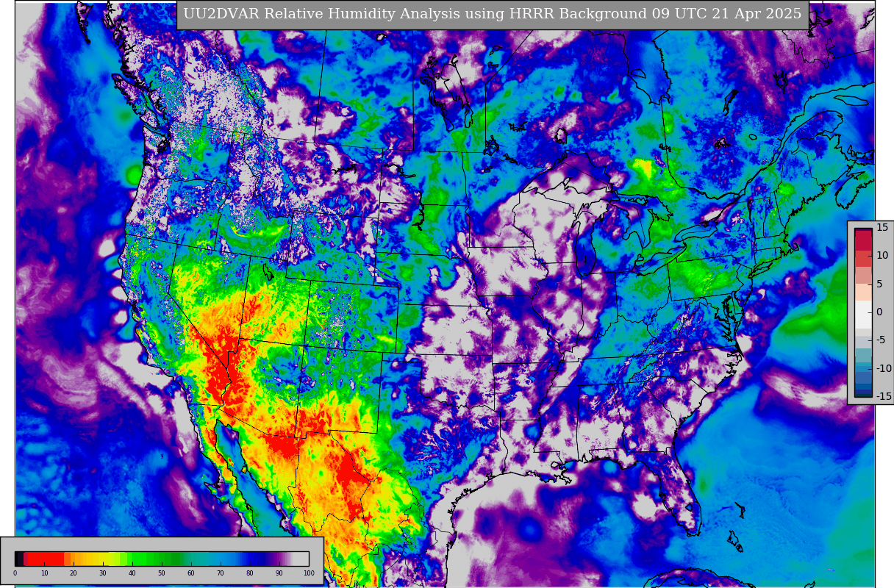Screen dimensions: 894x588
Task: Pick the red band of humidity color bar
Action: pyautogui.click(x=46, y=559)
